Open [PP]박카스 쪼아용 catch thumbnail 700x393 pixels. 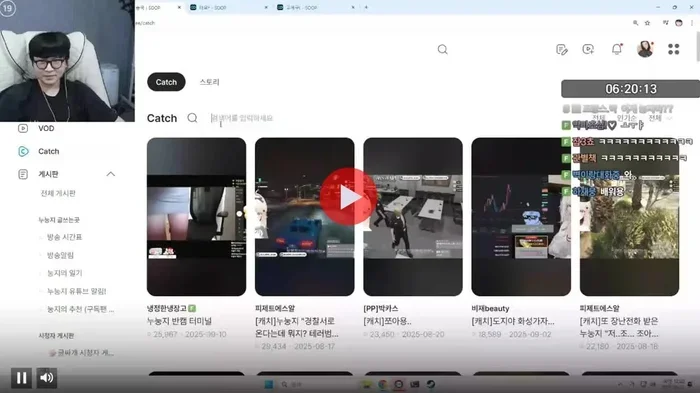[413, 217]
